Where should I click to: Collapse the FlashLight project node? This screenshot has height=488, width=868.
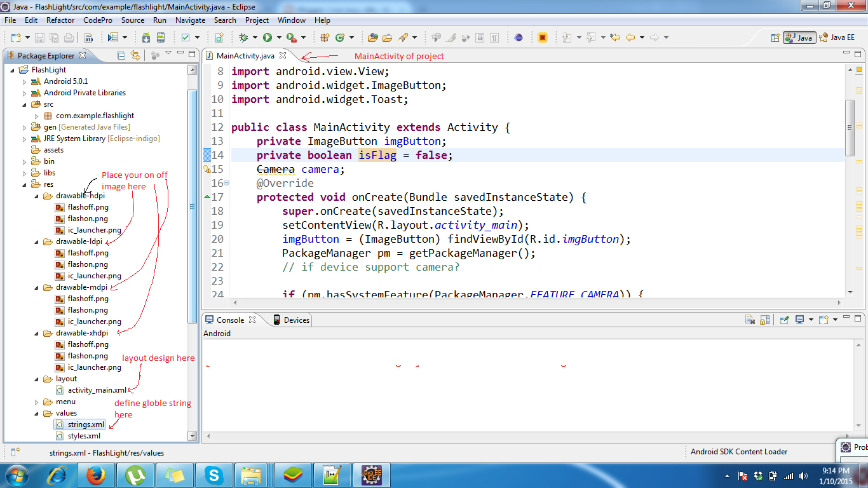coord(13,70)
